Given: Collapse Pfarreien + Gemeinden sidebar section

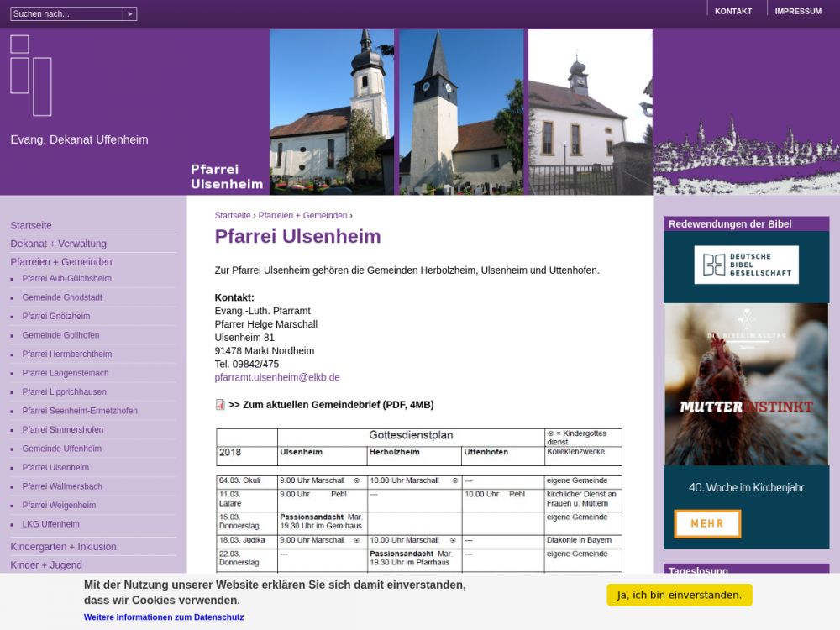Looking at the screenshot, I should tap(61, 262).
